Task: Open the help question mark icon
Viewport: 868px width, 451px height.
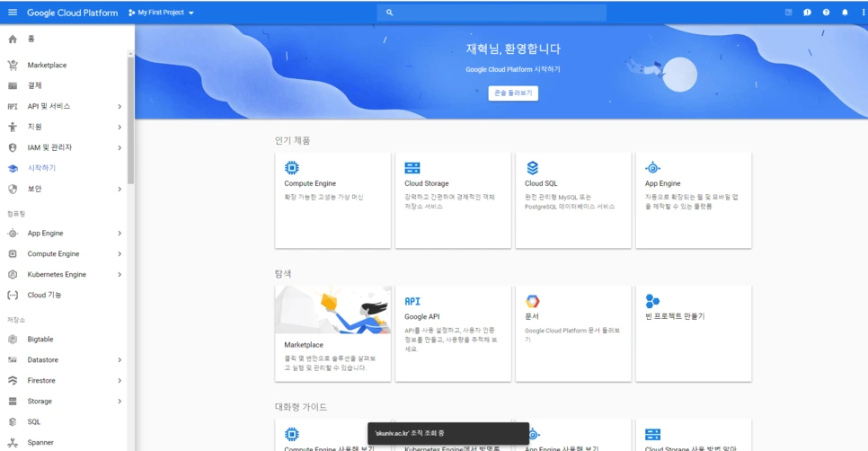Action: pyautogui.click(x=826, y=13)
